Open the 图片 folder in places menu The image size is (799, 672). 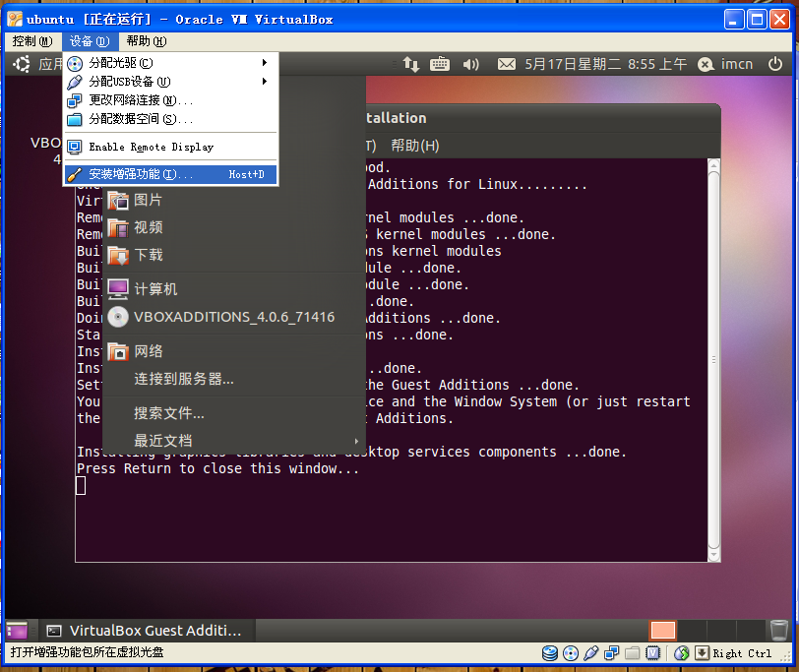tap(233, 201)
